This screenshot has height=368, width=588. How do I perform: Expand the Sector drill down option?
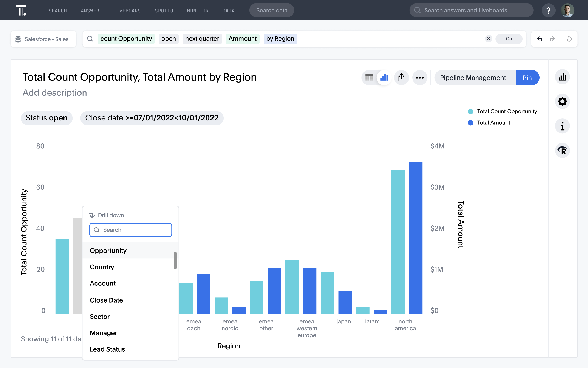(x=99, y=316)
